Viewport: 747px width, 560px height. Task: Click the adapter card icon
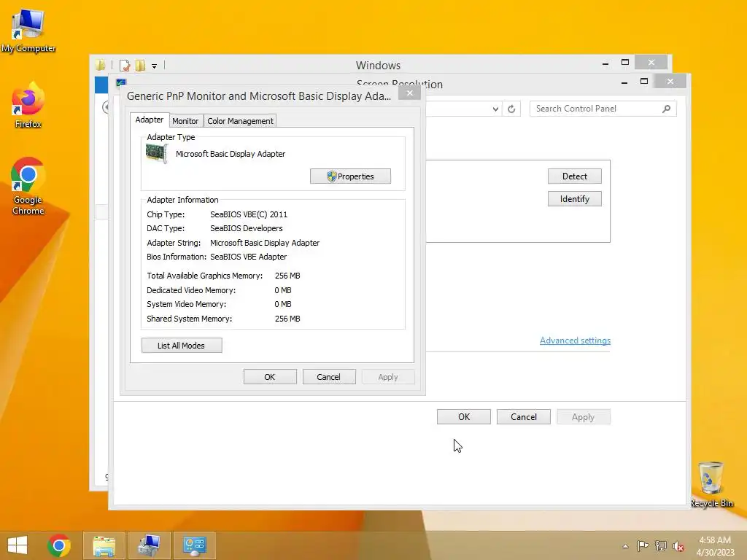[156, 153]
